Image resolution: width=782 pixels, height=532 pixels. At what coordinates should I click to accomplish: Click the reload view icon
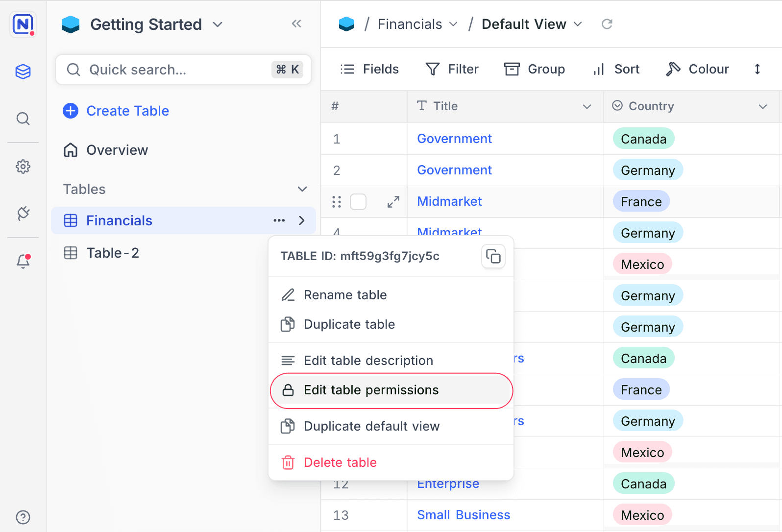coord(607,24)
